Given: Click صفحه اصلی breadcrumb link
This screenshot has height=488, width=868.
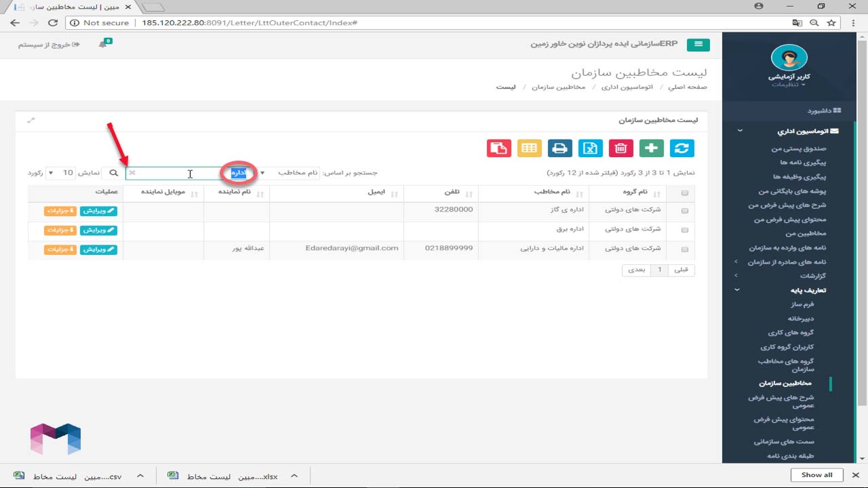Looking at the screenshot, I should tap(688, 87).
